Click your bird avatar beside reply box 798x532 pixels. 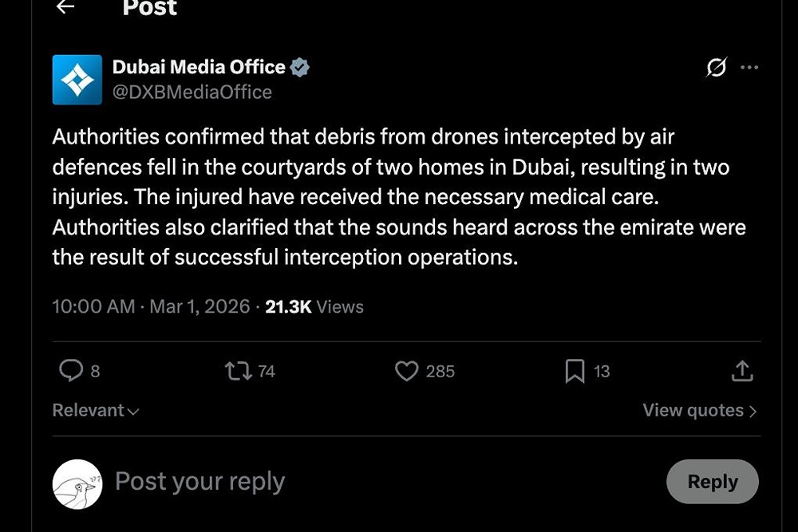point(77,484)
